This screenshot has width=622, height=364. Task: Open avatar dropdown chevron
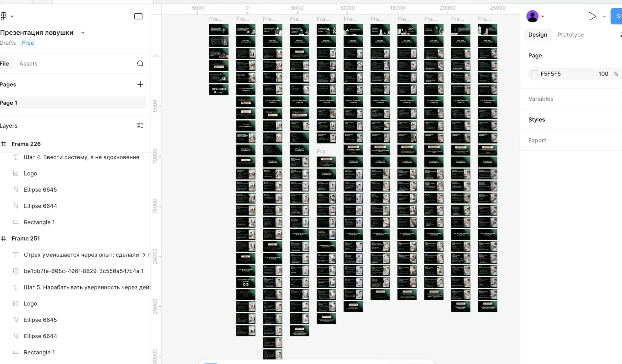point(543,16)
